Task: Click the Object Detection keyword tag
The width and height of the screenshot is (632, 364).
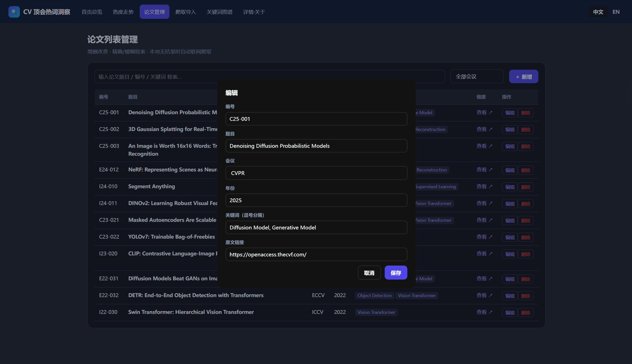Action: (375, 296)
